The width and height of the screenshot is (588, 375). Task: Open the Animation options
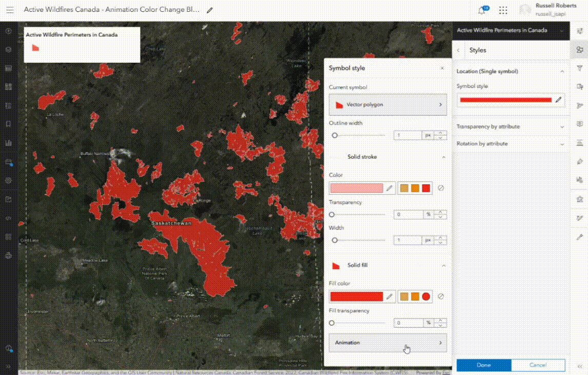click(388, 343)
